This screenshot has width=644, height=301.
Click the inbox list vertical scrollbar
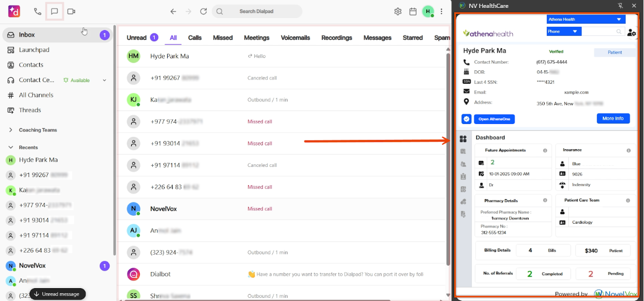pos(448,159)
